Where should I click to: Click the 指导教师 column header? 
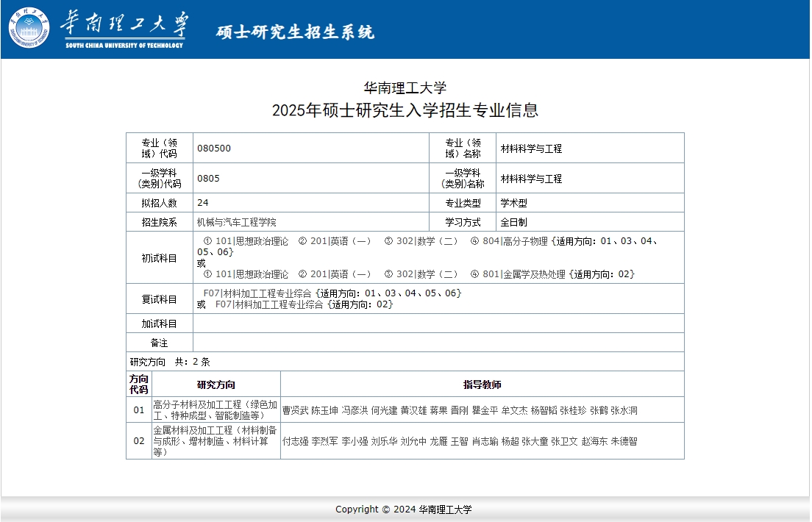pos(482,385)
